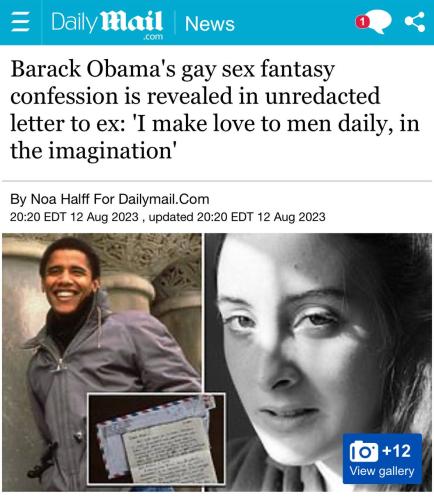Open the comments speech bubble icon
This screenshot has height=500, width=434.
coord(378,22)
